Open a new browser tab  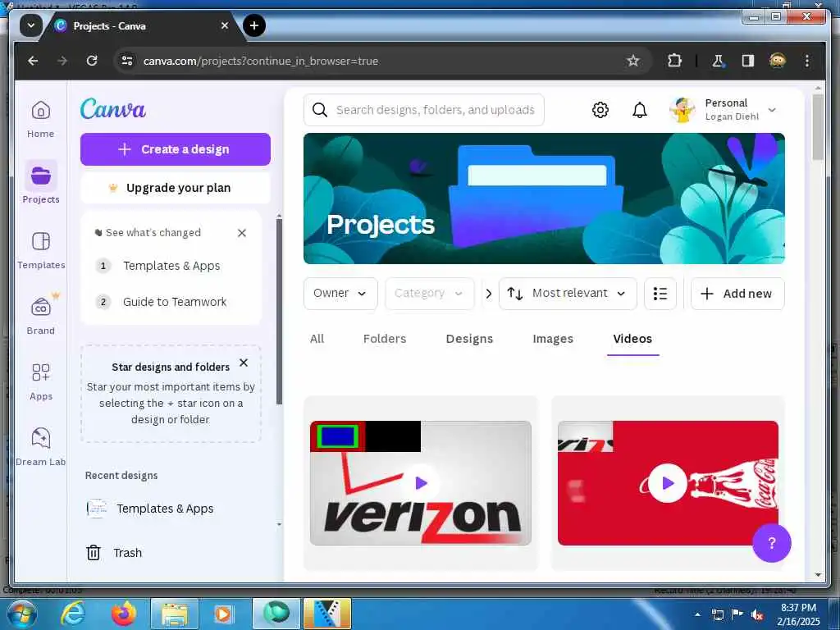(x=254, y=25)
